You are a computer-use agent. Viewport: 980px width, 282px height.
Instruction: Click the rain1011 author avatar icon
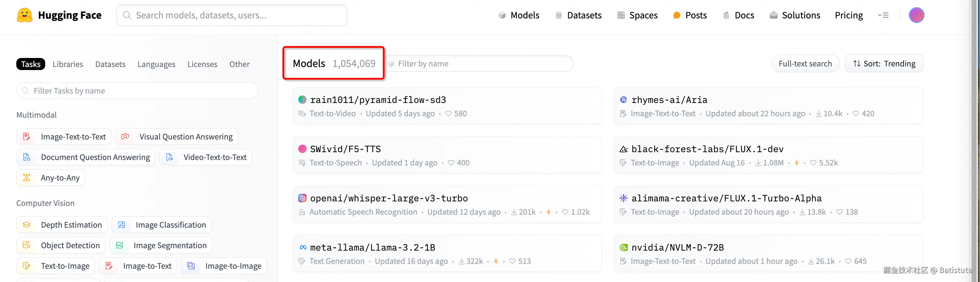(x=302, y=100)
